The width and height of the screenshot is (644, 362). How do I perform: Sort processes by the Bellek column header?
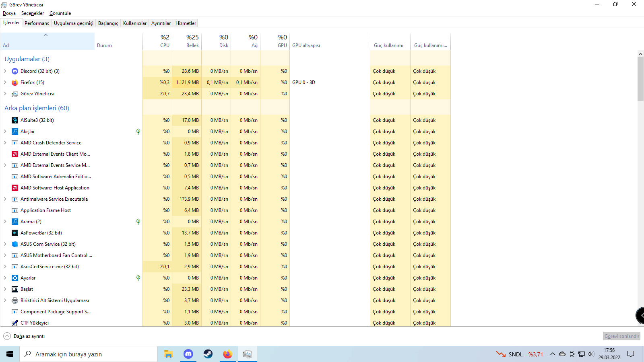[187, 41]
